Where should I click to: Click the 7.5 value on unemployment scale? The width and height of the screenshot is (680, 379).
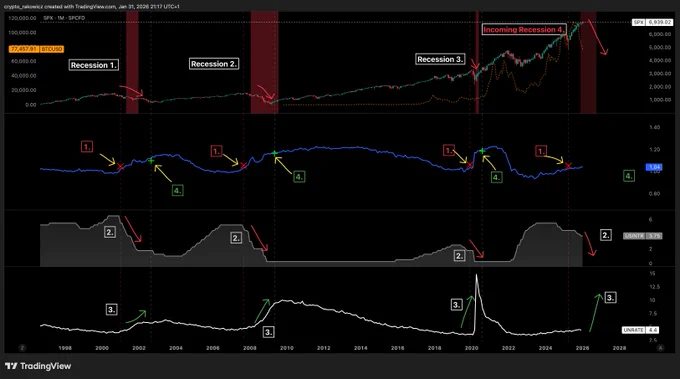tap(654, 313)
